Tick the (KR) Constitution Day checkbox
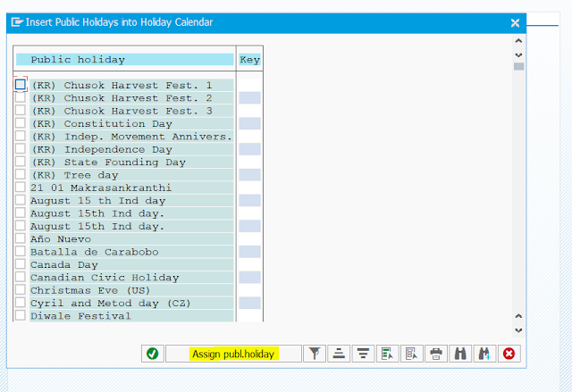The height and width of the screenshot is (392, 572). coord(21,123)
